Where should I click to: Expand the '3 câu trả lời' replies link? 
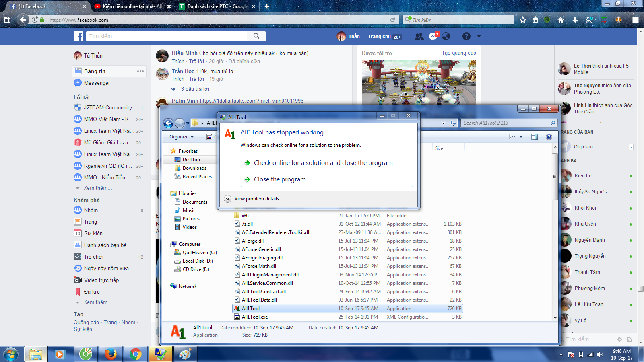(195, 89)
